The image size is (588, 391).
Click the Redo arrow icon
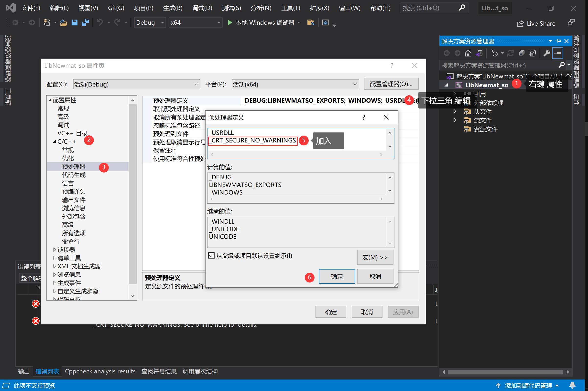117,23
